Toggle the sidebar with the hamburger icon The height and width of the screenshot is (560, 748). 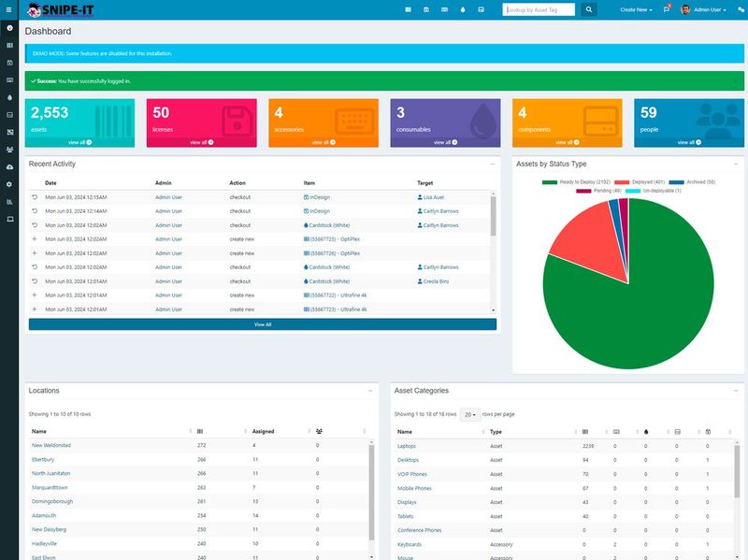click(x=8, y=9)
